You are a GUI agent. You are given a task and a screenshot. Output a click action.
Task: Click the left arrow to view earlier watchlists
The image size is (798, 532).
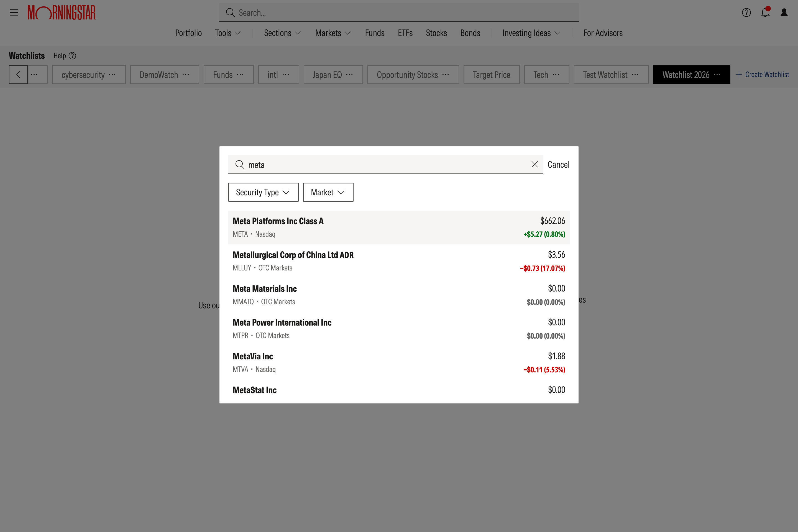point(18,75)
